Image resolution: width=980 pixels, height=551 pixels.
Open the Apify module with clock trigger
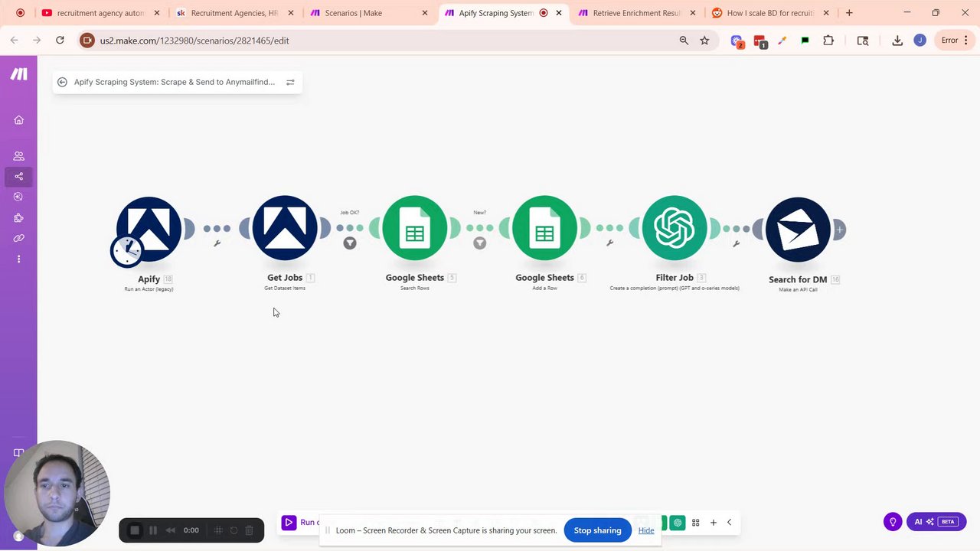pyautogui.click(x=149, y=228)
